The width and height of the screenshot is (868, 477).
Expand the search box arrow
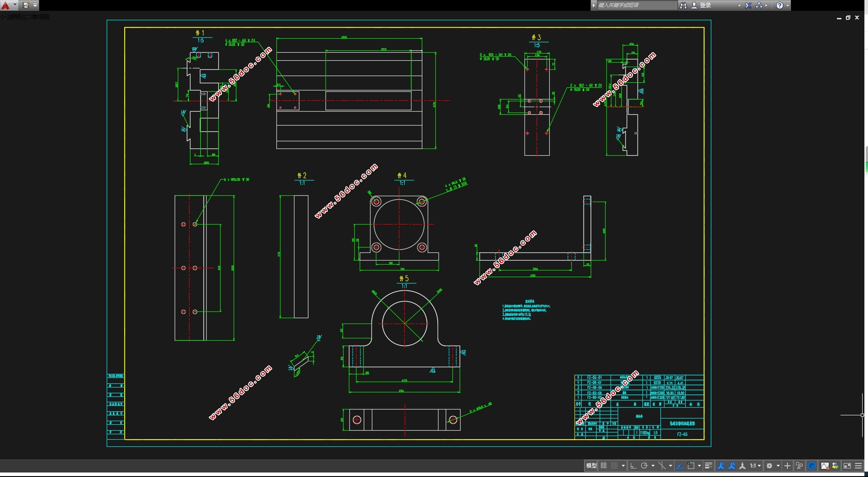tap(594, 5)
